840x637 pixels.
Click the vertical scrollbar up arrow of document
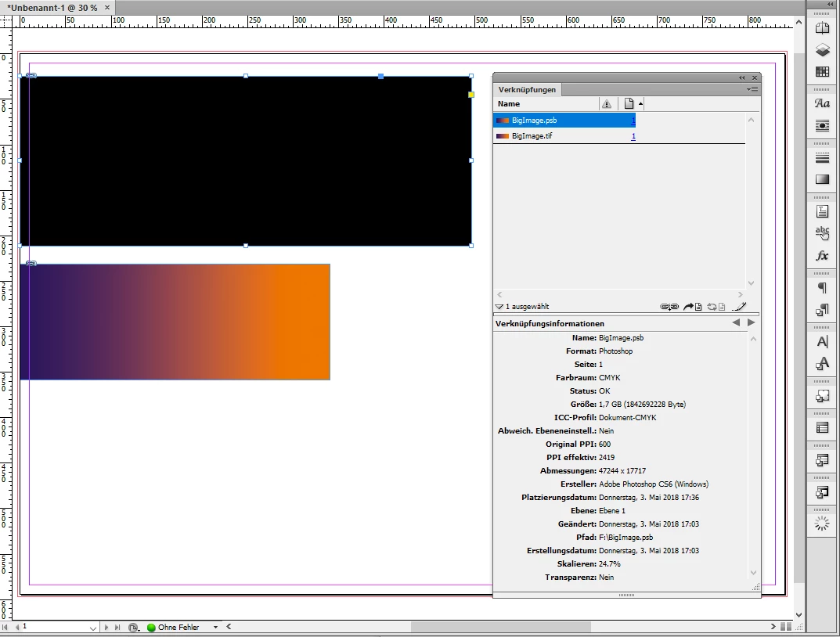[x=799, y=23]
